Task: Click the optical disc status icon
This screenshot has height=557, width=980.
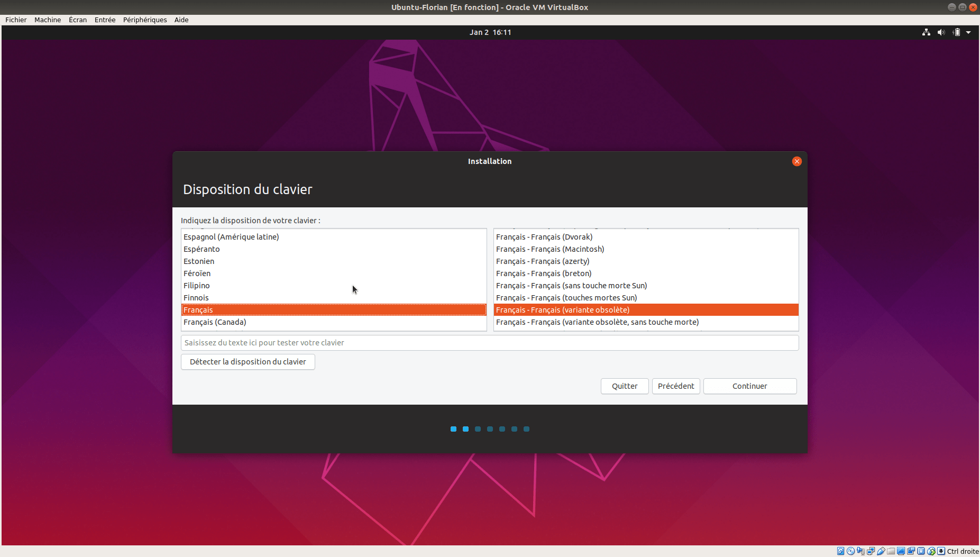Action: [851, 551]
